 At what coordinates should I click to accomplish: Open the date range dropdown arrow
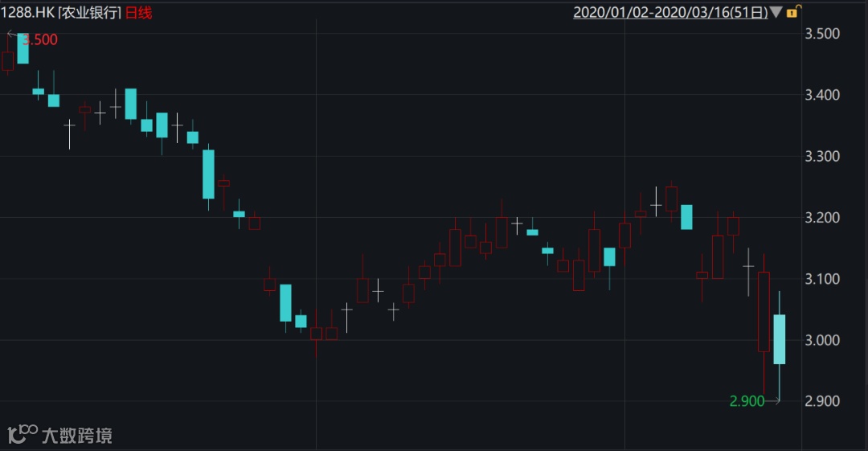776,12
